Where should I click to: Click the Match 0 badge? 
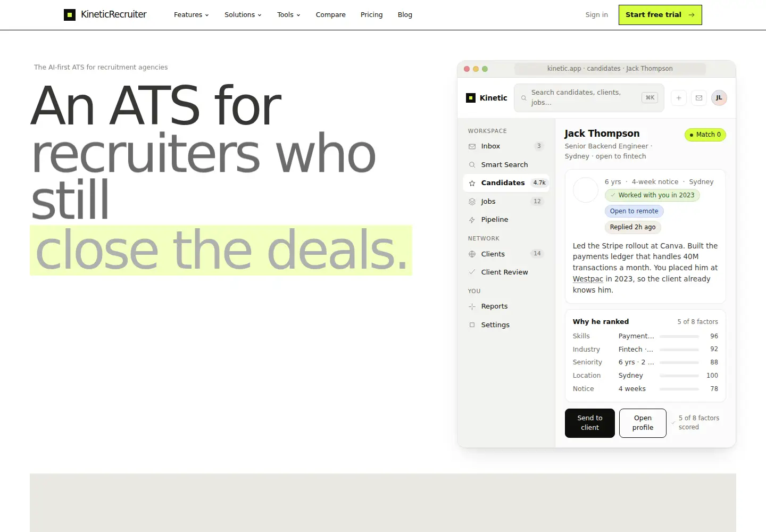pos(705,135)
